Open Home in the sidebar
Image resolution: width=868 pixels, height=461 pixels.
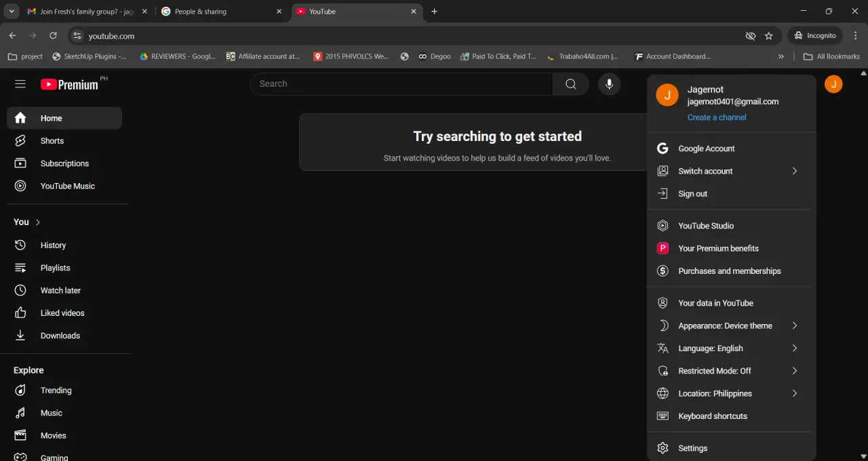pyautogui.click(x=64, y=118)
